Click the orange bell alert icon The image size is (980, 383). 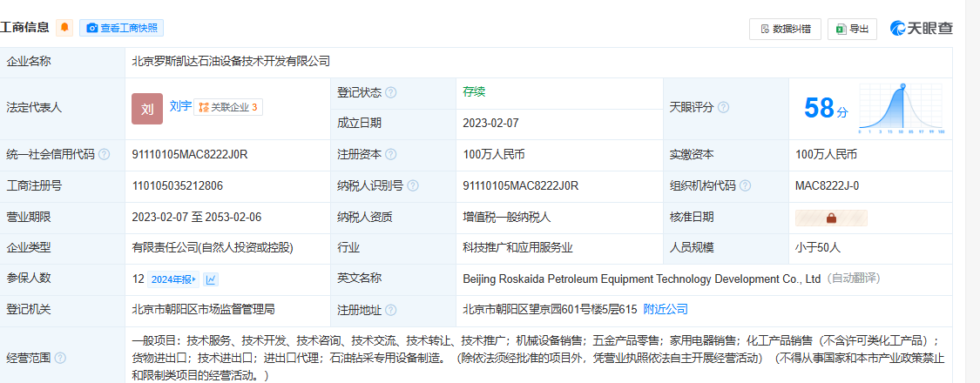pos(64,28)
